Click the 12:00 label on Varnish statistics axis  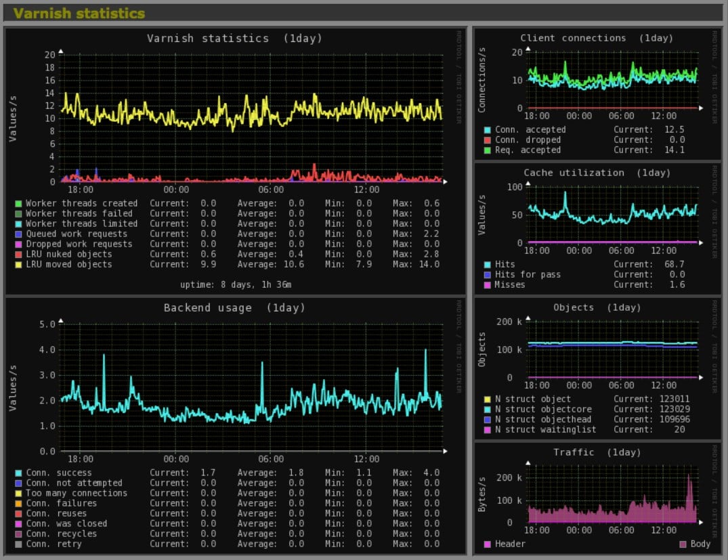click(366, 190)
